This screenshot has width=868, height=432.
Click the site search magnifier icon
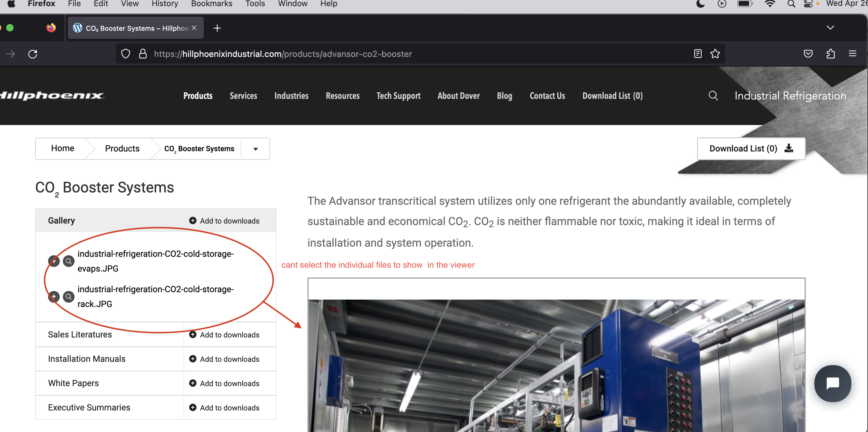point(713,96)
